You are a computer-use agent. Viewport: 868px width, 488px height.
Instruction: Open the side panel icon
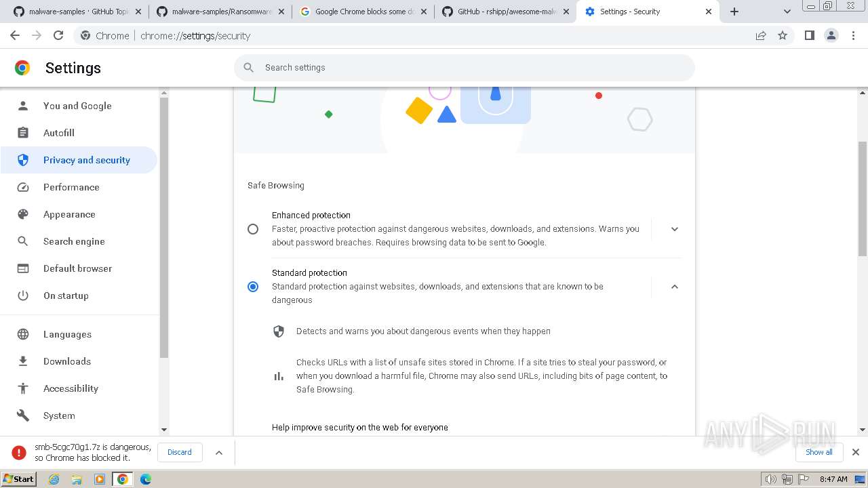809,36
